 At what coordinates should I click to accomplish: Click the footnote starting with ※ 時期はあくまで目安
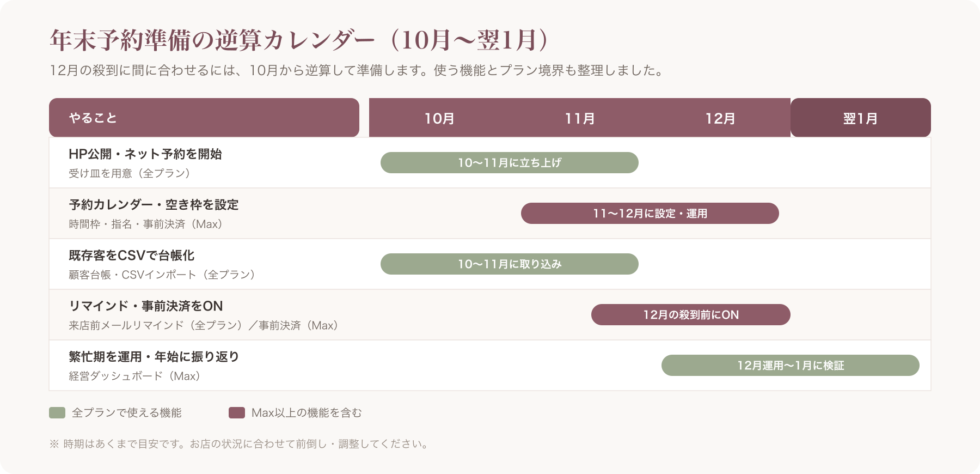click(x=240, y=444)
